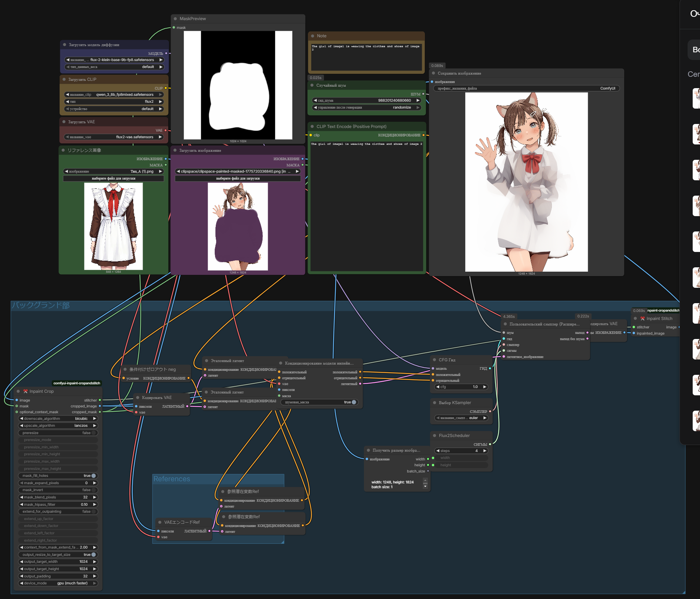The image size is (700, 599).
Task: Click upload file button in reference image node
Action: (x=113, y=178)
